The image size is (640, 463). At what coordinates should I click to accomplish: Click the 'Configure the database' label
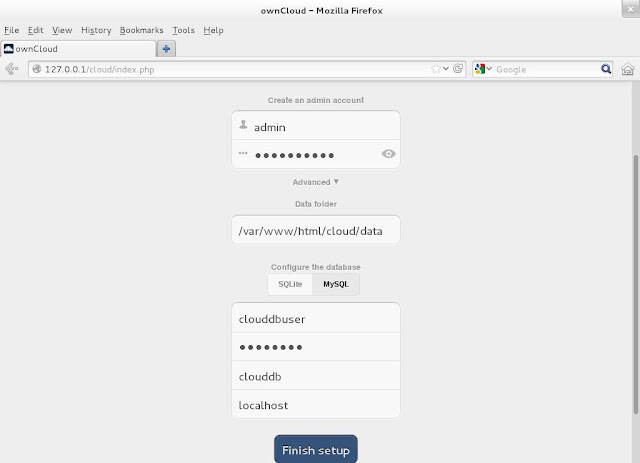(316, 267)
